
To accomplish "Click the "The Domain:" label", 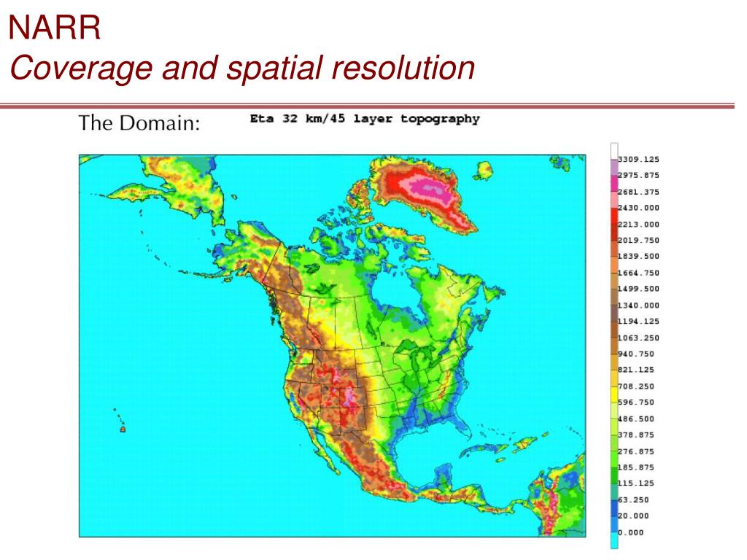I will pos(139,122).
